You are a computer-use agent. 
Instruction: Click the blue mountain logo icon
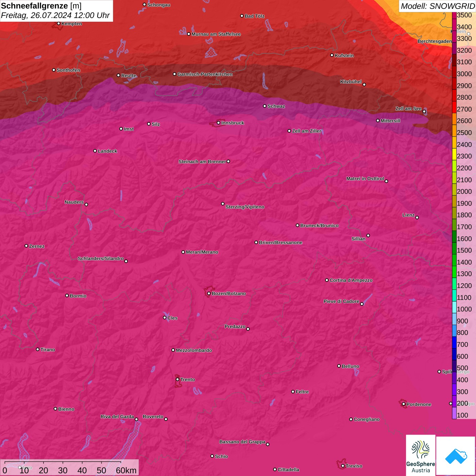456,456
